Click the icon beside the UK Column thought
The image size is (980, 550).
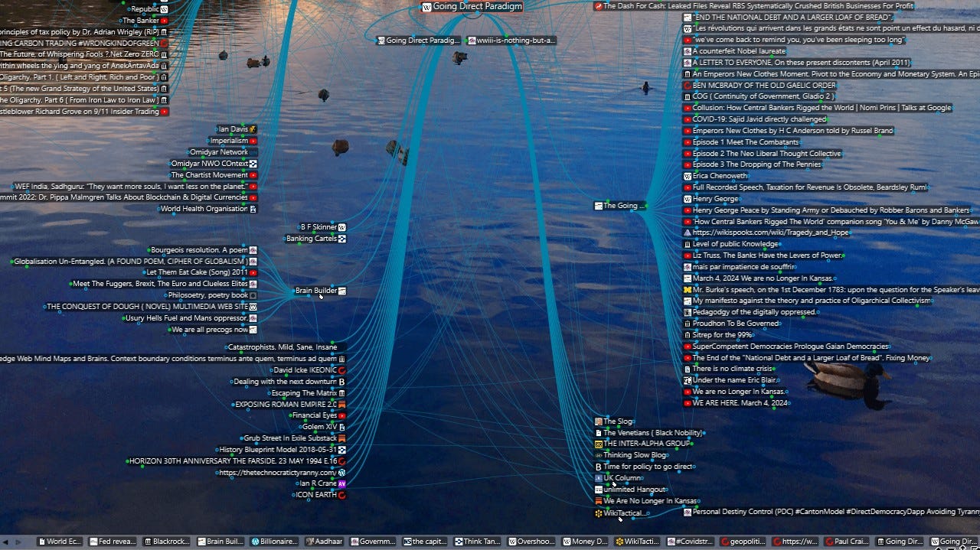click(x=599, y=478)
